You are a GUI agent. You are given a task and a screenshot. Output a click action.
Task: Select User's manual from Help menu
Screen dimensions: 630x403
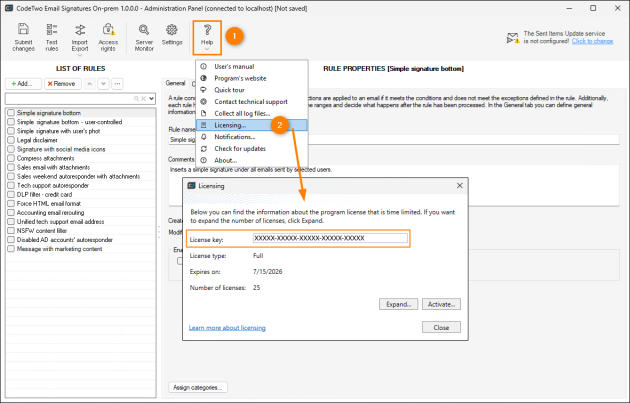coord(252,66)
